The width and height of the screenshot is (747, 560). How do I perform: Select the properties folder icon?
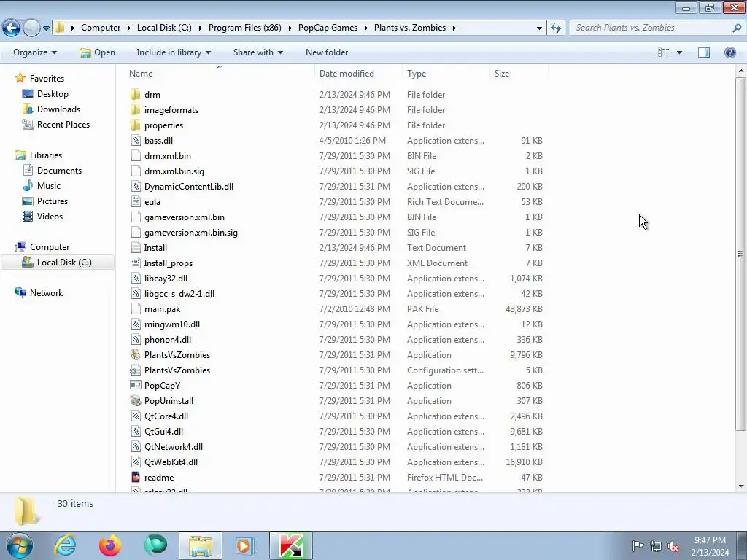135,125
